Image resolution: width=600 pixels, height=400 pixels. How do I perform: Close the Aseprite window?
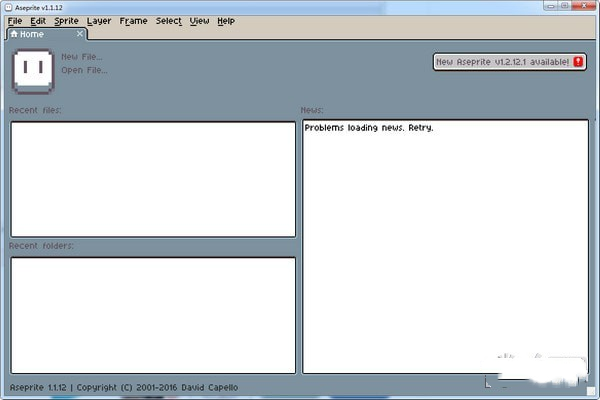(x=584, y=6)
